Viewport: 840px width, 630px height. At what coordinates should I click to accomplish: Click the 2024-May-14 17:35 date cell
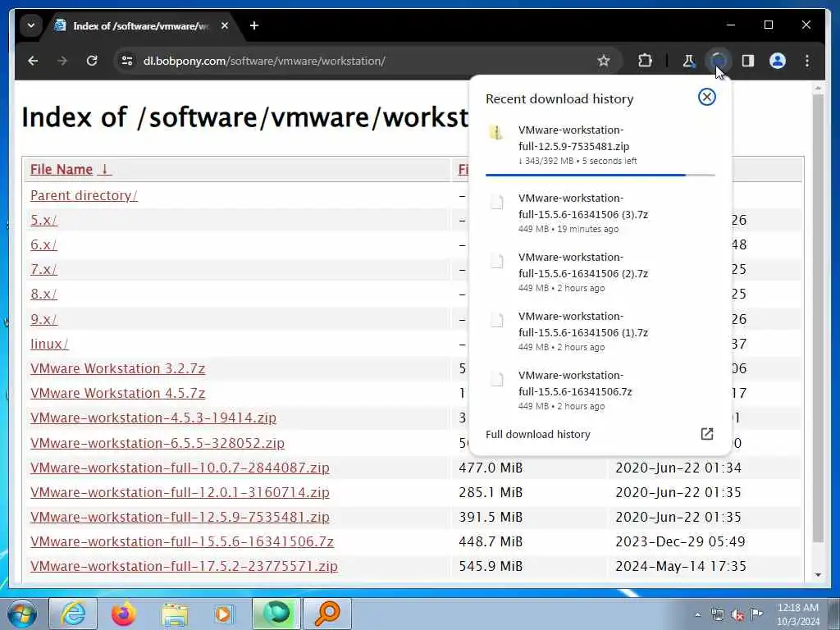point(680,566)
